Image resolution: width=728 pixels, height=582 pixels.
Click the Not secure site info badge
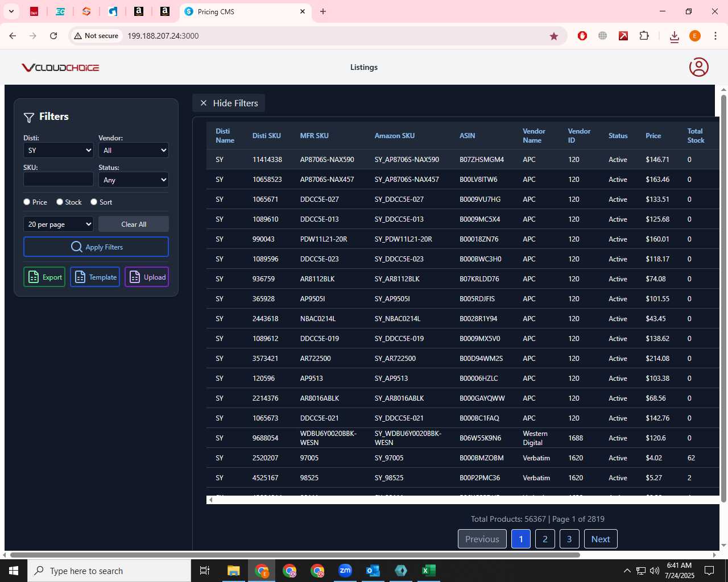coord(97,36)
